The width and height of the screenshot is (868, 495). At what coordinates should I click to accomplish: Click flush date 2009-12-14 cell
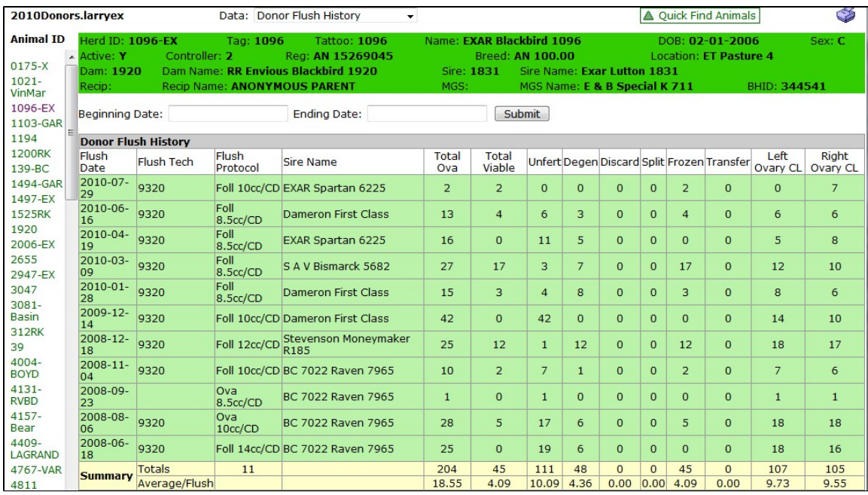[106, 319]
